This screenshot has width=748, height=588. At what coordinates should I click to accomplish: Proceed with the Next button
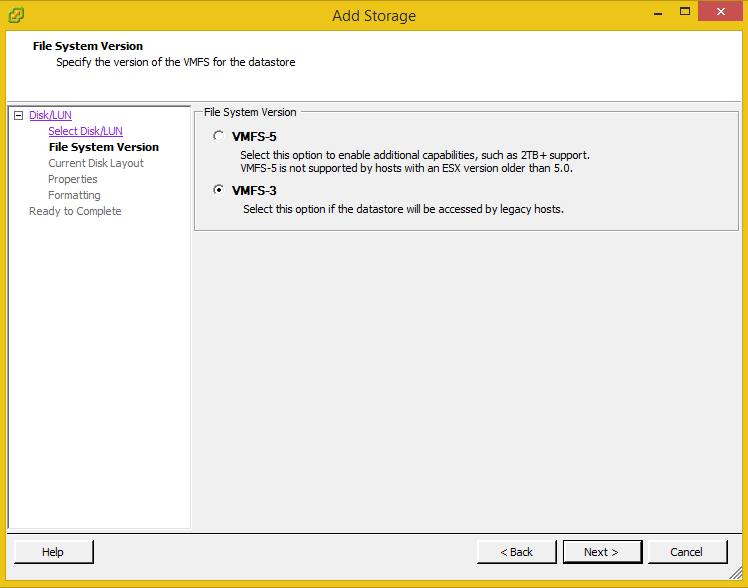(601, 552)
